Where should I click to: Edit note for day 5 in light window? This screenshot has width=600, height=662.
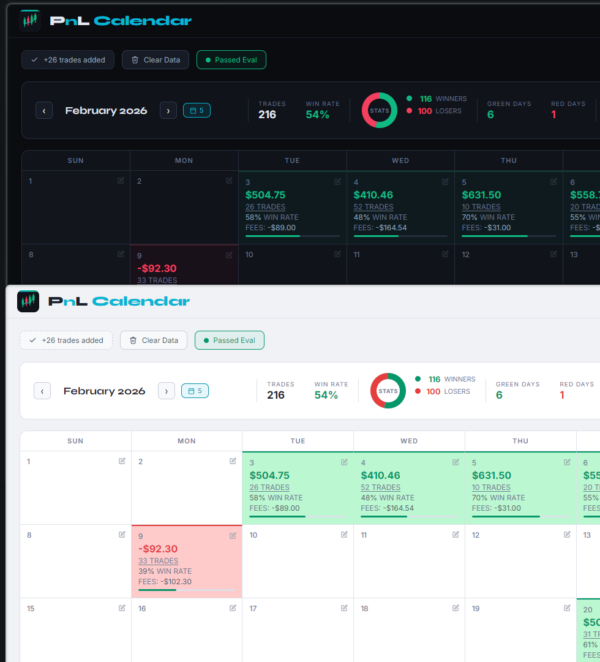567,462
